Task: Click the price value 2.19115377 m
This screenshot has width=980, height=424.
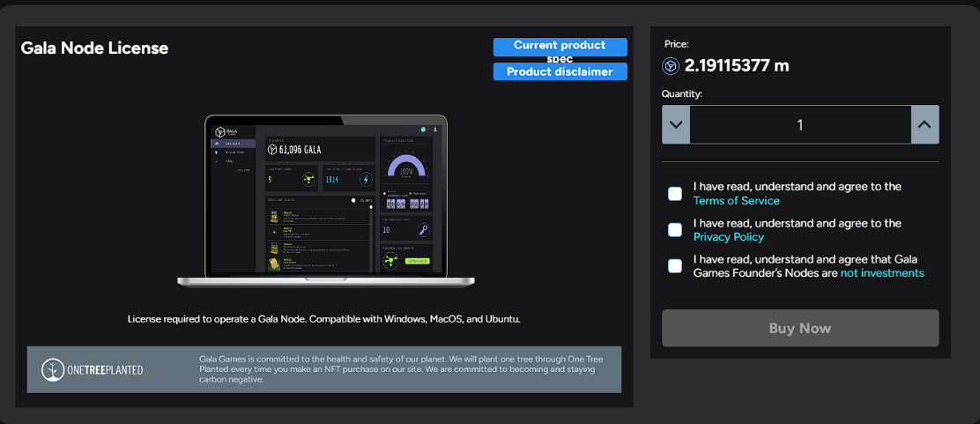Action: (x=737, y=65)
